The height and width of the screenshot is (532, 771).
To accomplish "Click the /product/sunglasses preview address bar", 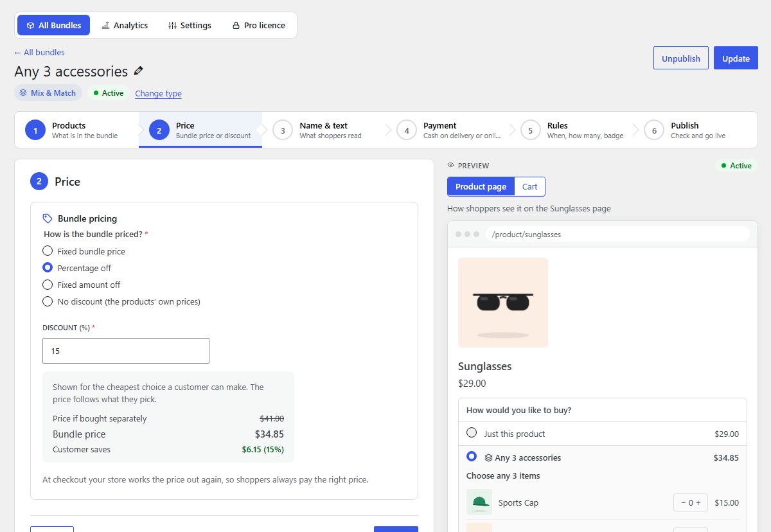I will pos(617,235).
